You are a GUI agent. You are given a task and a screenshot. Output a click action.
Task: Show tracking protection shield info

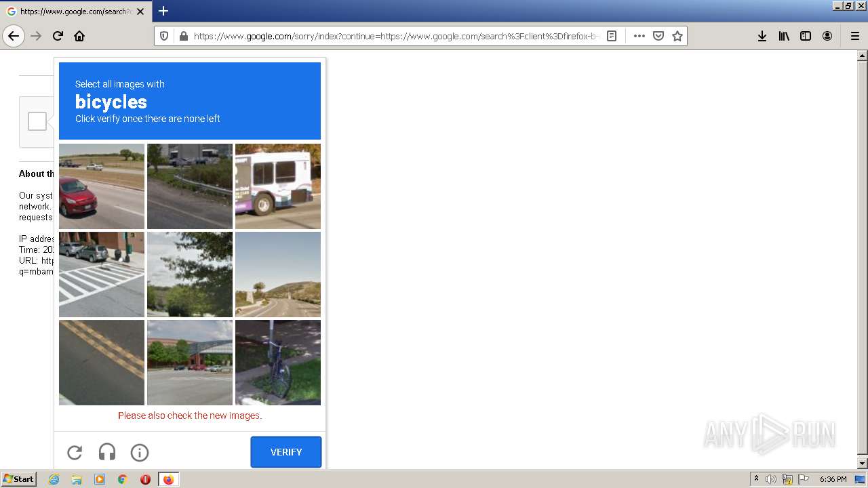coord(164,36)
